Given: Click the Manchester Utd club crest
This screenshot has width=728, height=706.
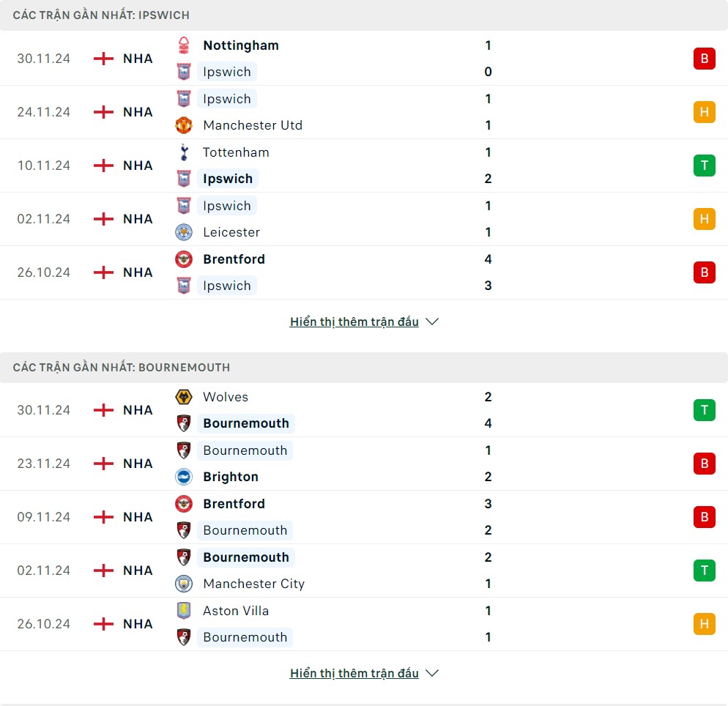Looking at the screenshot, I should click(184, 125).
